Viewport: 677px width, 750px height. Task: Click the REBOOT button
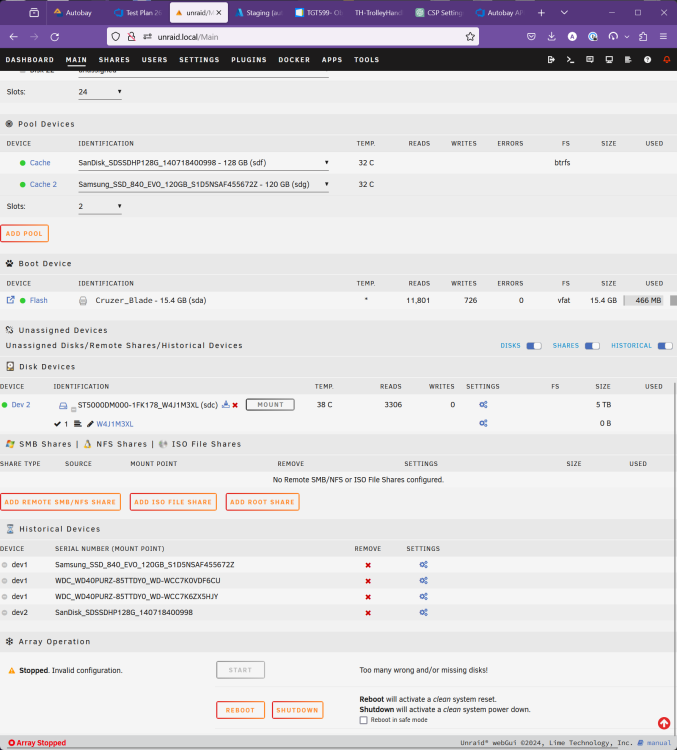pos(240,710)
